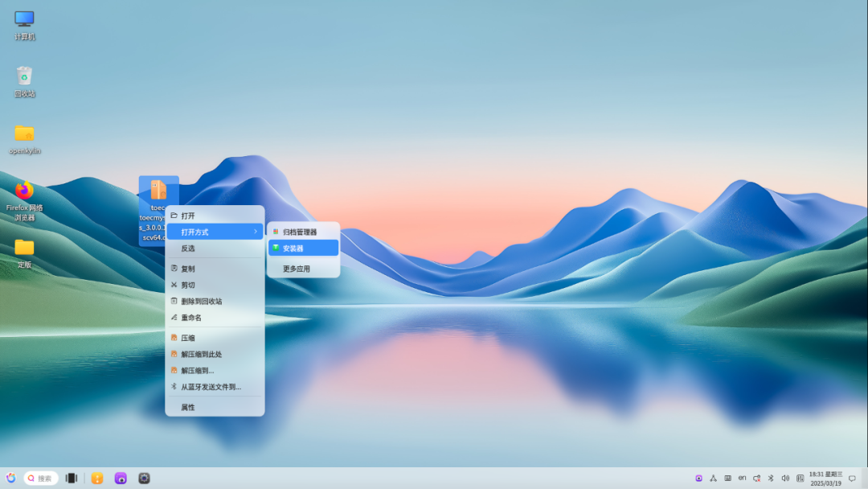Click the Bluetooth icon in system tray
The height and width of the screenshot is (489, 868).
770,478
